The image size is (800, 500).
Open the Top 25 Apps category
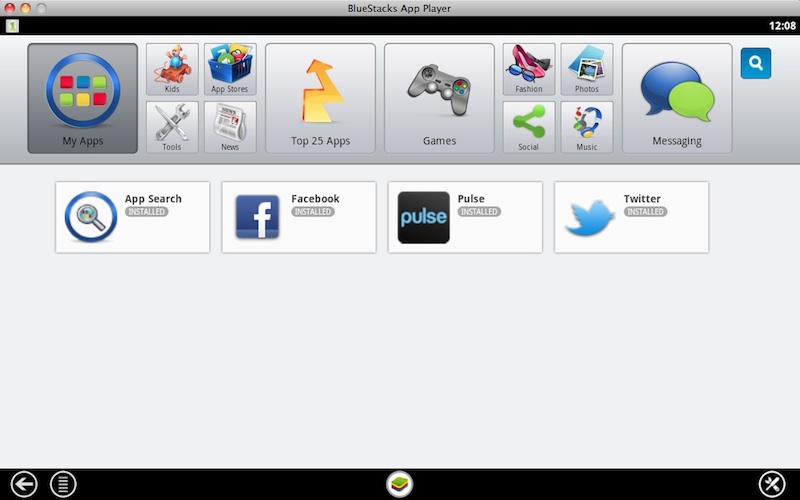320,98
